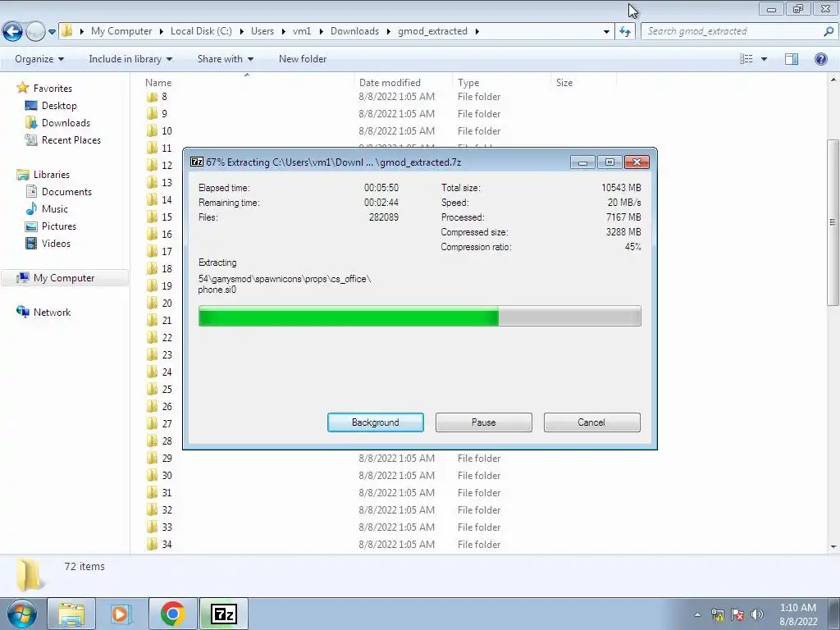840x630 pixels.
Task: Open the Organize menu
Action: click(x=39, y=59)
